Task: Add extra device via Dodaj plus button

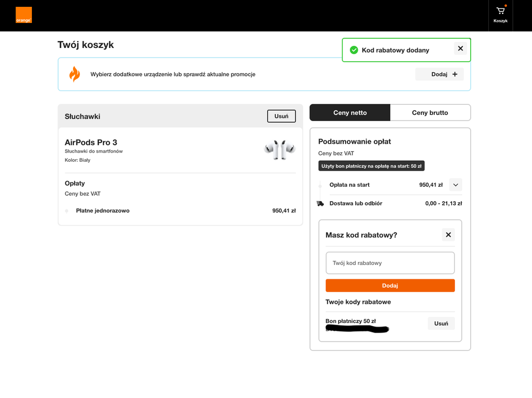Action: tap(439, 74)
